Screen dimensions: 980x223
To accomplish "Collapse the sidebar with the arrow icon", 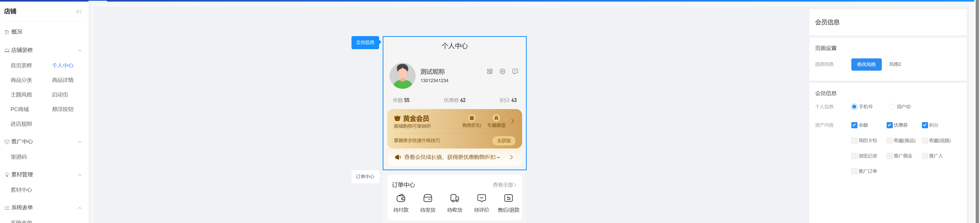I will (79, 12).
